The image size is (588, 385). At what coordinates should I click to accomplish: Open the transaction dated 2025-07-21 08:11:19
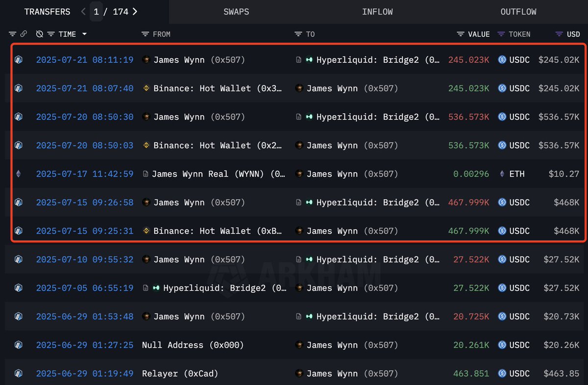pos(85,60)
